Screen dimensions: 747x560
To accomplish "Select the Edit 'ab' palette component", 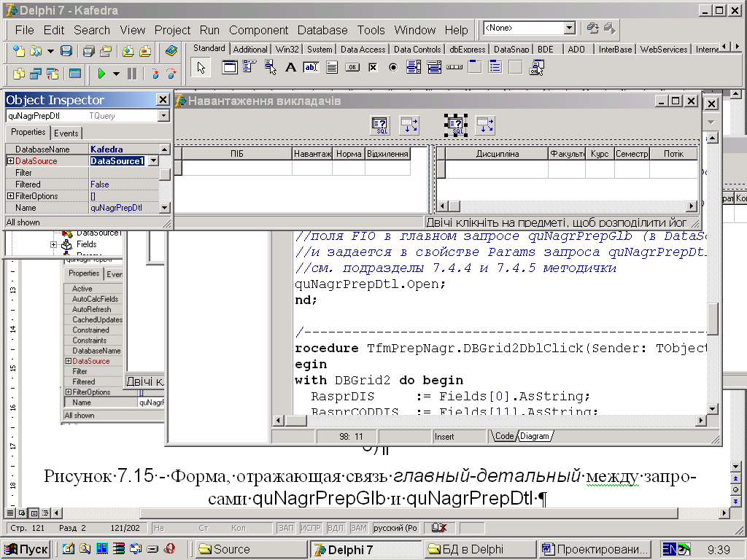I will coord(311,68).
